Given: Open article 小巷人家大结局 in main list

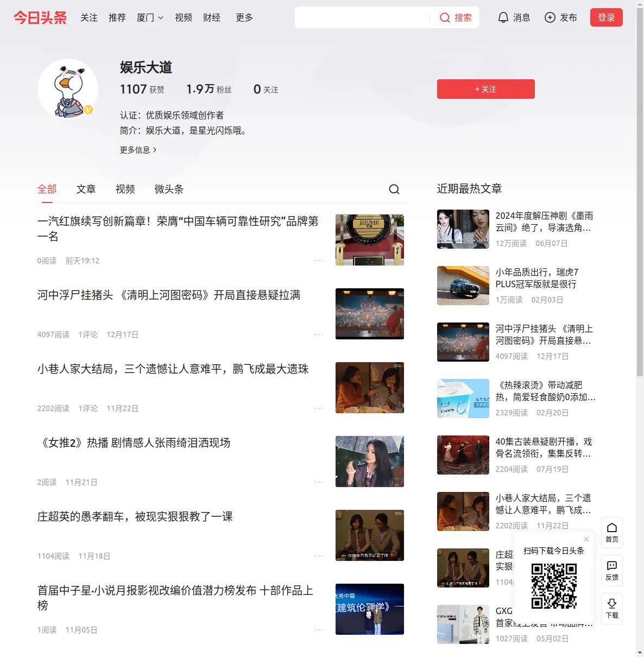Looking at the screenshot, I should coord(173,369).
